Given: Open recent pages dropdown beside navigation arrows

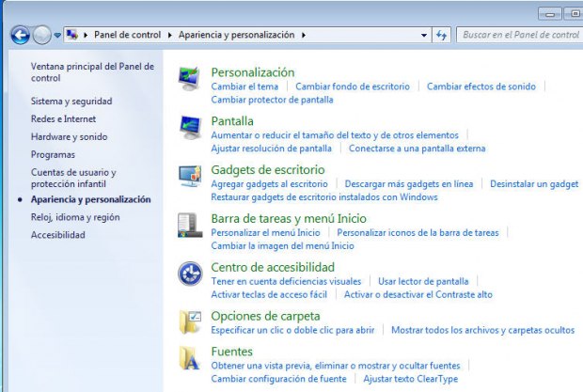Looking at the screenshot, I should (x=57, y=36).
